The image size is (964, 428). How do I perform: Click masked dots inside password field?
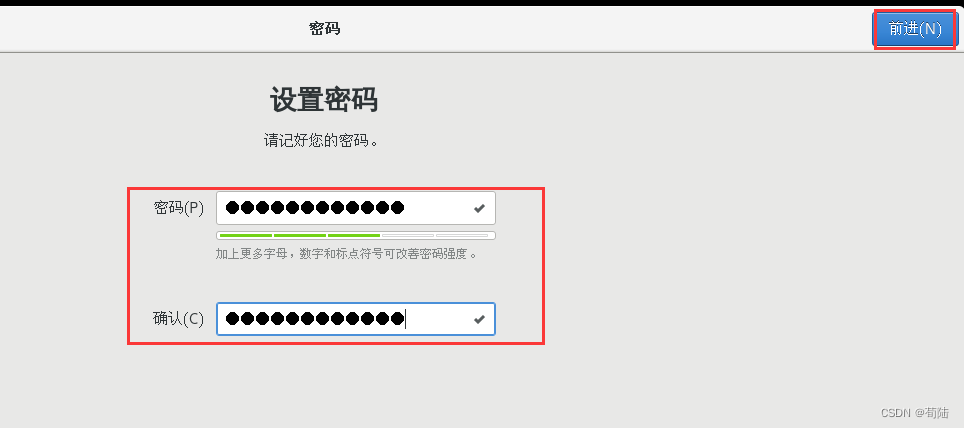pyautogui.click(x=315, y=208)
